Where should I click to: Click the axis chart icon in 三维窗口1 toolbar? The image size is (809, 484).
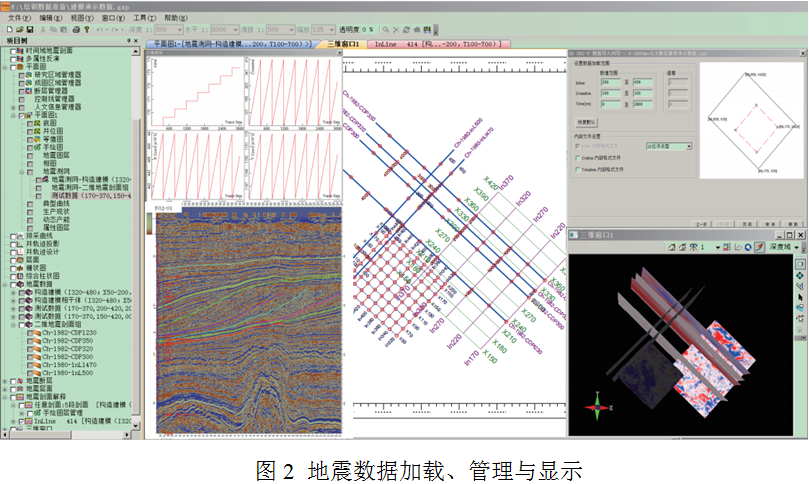(x=738, y=247)
